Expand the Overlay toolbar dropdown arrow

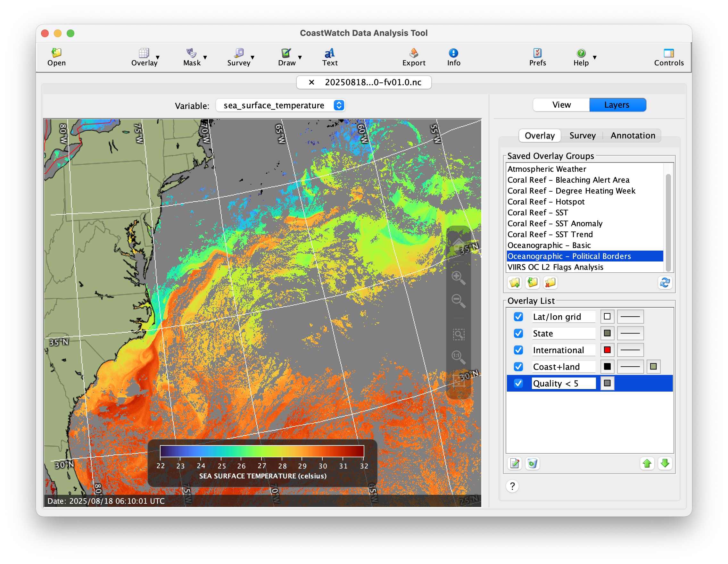[158, 57]
